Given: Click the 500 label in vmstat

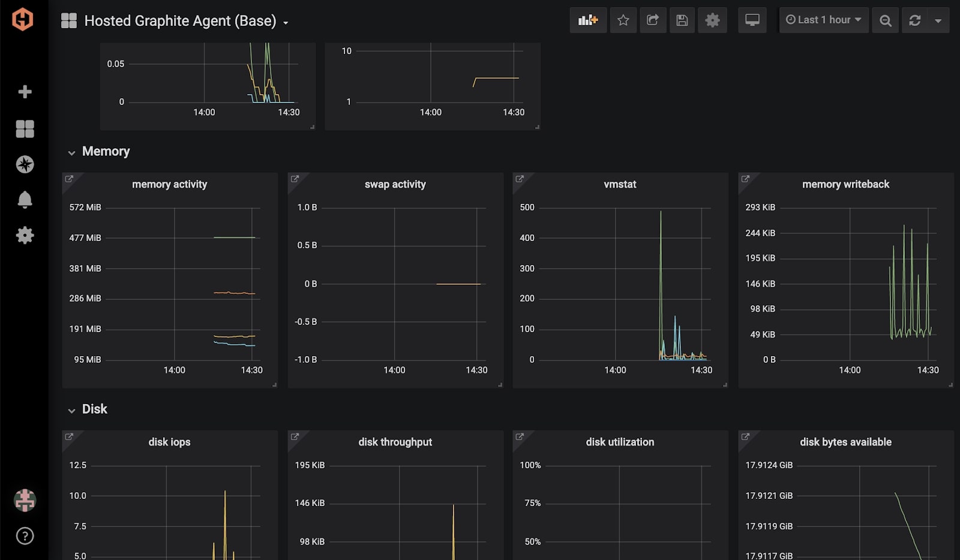Looking at the screenshot, I should [x=527, y=207].
